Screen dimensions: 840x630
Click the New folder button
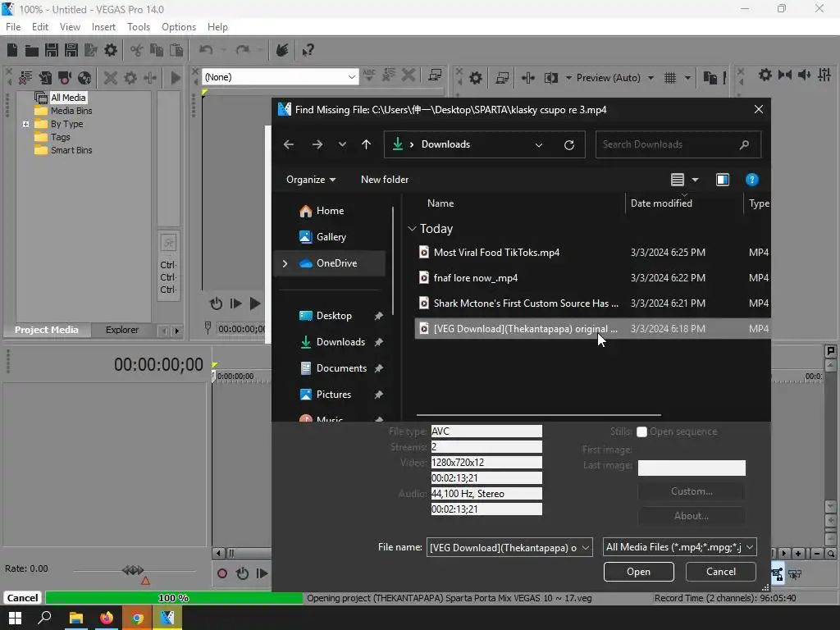coord(385,180)
